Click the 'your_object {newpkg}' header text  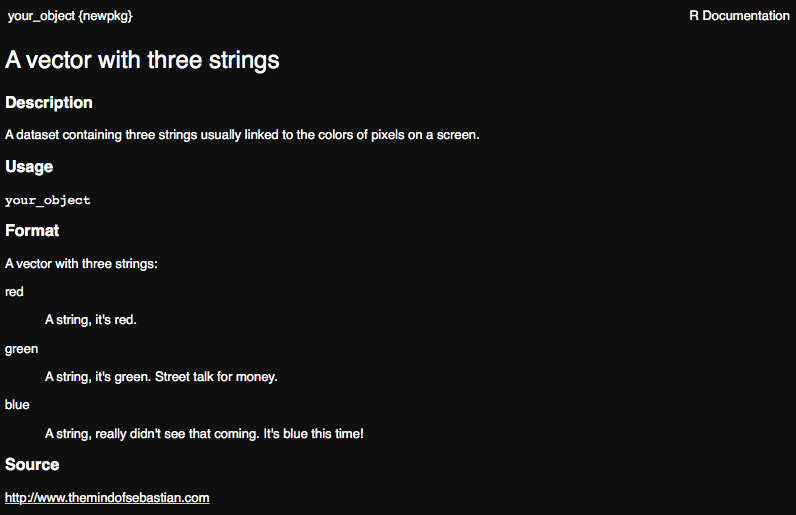coord(70,16)
